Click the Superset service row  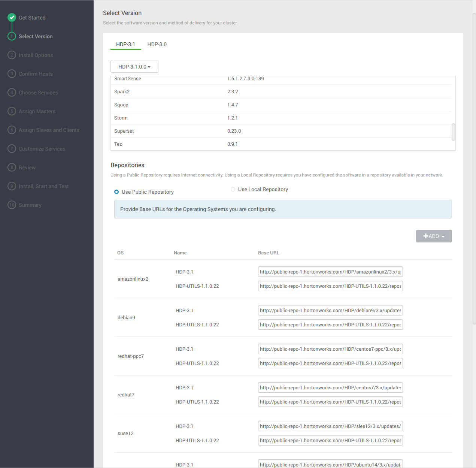coord(281,131)
